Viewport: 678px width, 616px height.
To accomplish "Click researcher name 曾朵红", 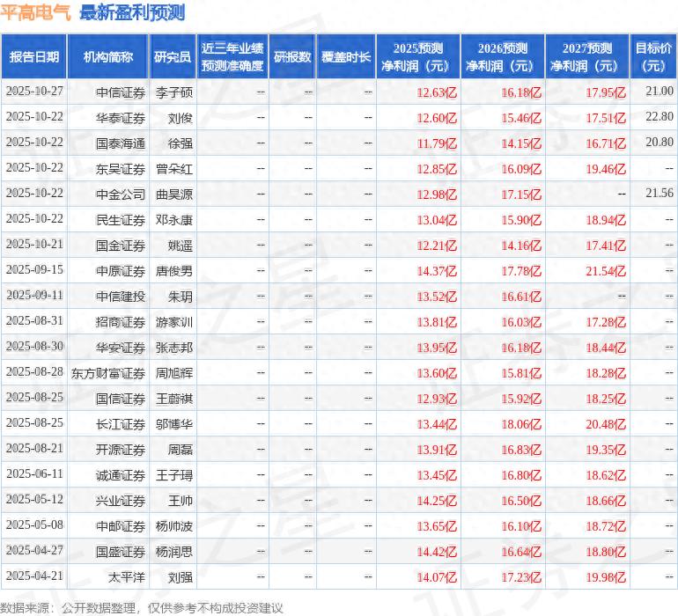I will point(174,169).
